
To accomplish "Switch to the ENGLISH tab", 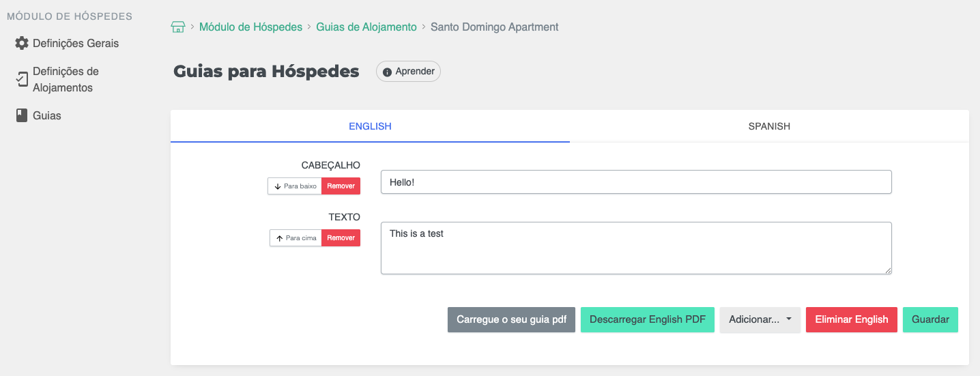I will tap(370, 126).
